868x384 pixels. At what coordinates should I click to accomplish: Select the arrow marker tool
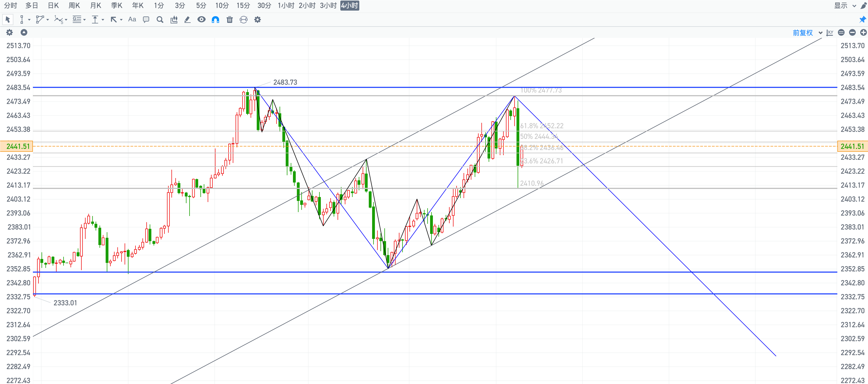[x=114, y=20]
